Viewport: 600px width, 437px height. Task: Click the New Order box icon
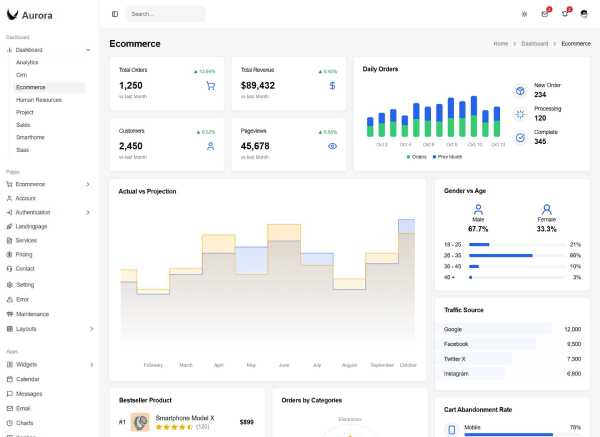point(520,91)
